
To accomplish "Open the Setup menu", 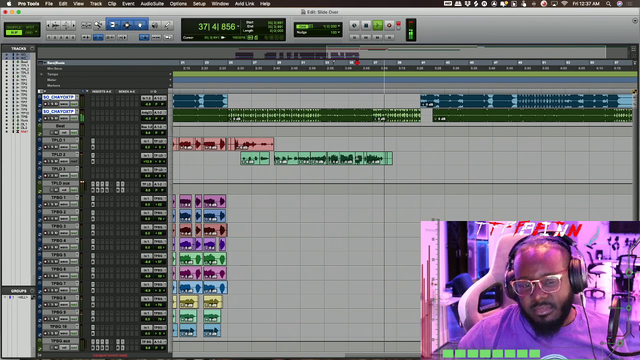I will (199, 4).
